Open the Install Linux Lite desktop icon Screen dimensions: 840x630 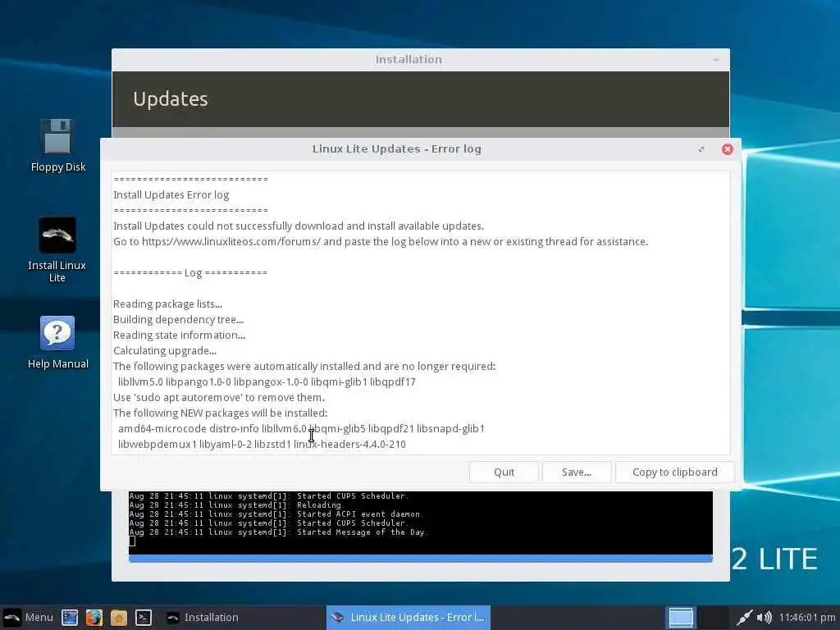click(57, 249)
